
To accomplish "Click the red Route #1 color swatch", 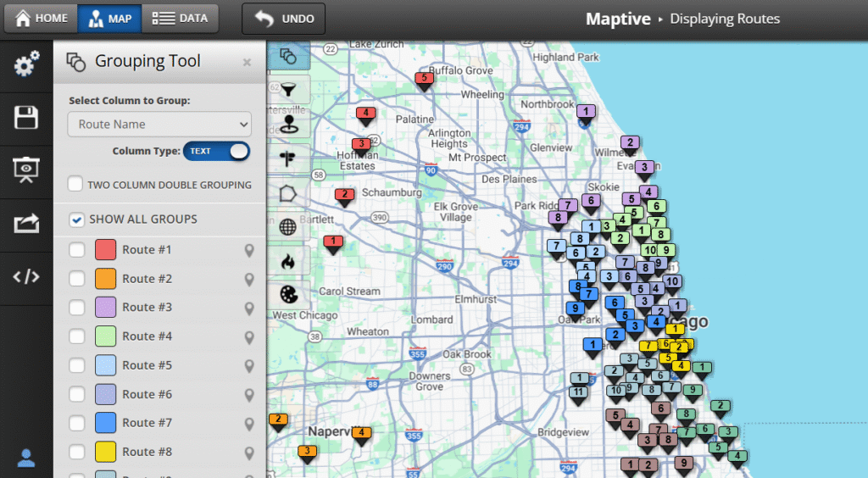I will (x=105, y=250).
